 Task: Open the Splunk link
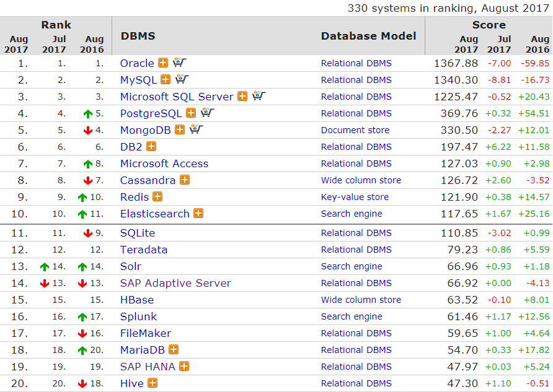pos(139,316)
